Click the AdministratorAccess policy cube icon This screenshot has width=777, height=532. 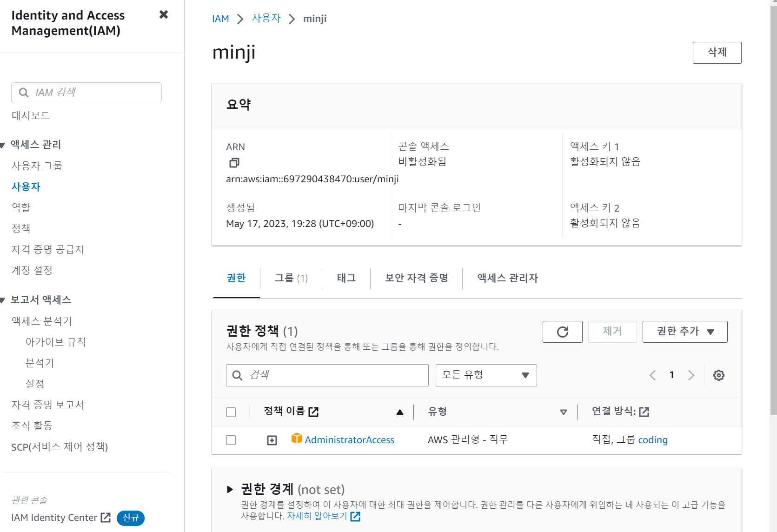tap(297, 439)
